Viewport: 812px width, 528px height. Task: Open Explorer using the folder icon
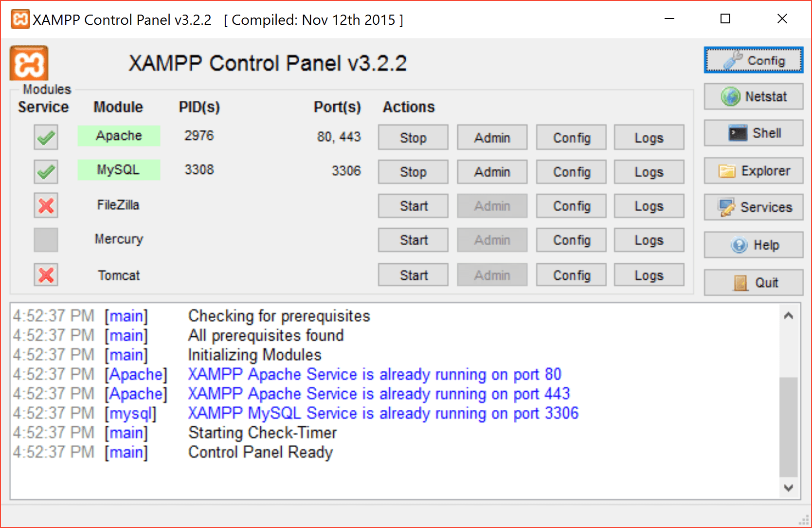753,171
